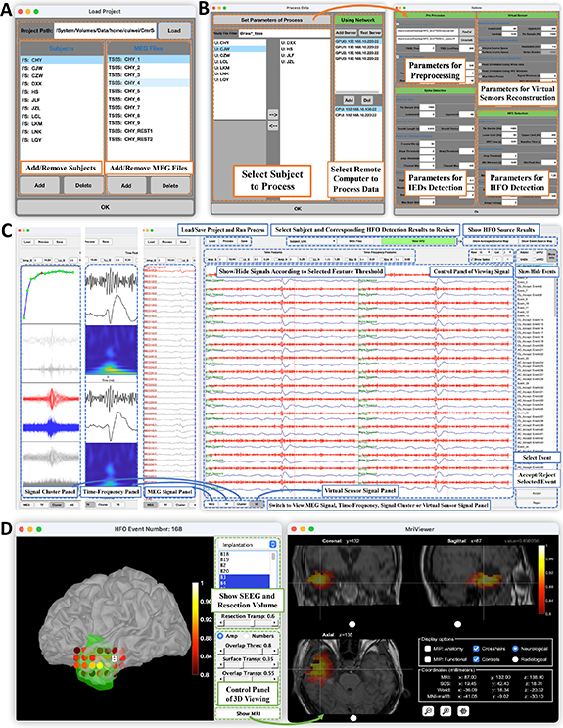563x728 pixels.
Task: Click Test Server in Process Data
Action: [370, 33]
